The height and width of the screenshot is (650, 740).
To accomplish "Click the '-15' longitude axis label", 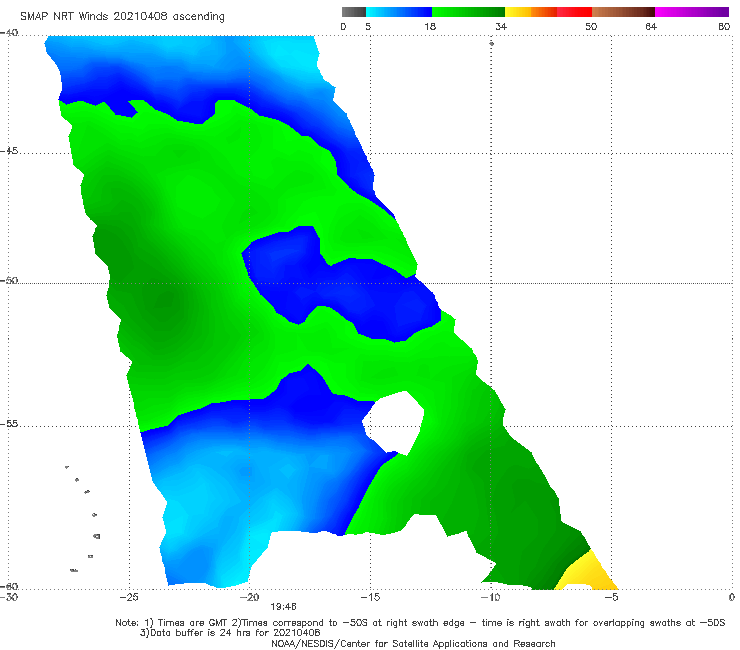I will pos(370,597).
